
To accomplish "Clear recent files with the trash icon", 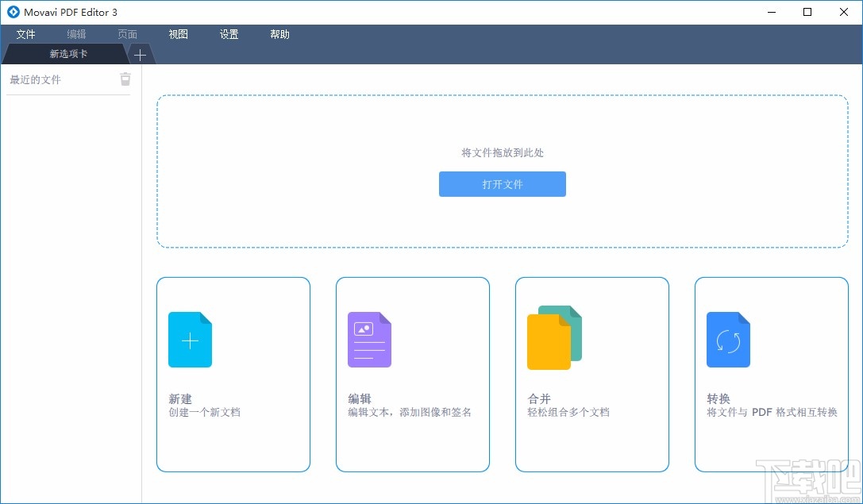I will 125,79.
